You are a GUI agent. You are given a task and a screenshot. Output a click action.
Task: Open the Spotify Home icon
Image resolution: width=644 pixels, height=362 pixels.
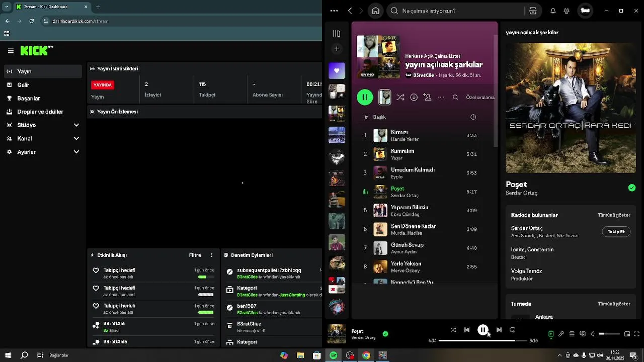375,11
